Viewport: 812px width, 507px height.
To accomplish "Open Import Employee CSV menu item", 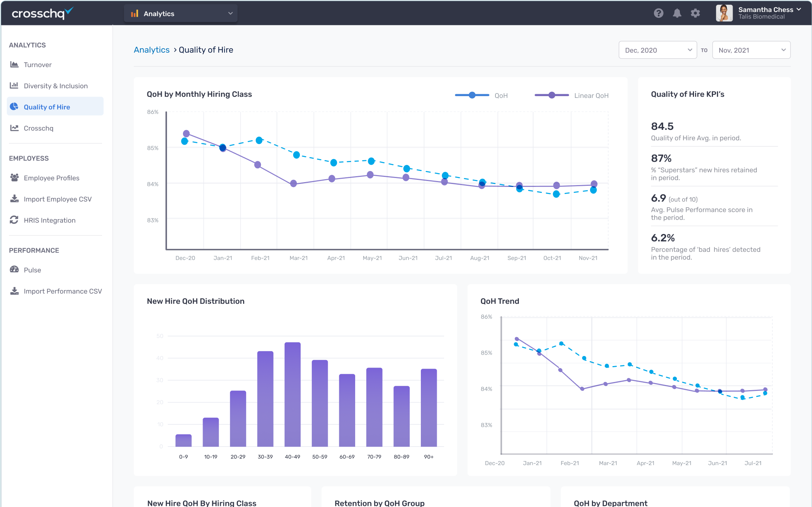I will (58, 199).
